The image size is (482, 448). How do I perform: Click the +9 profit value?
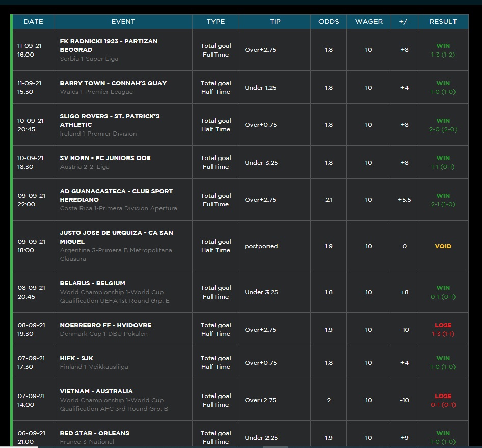point(405,438)
